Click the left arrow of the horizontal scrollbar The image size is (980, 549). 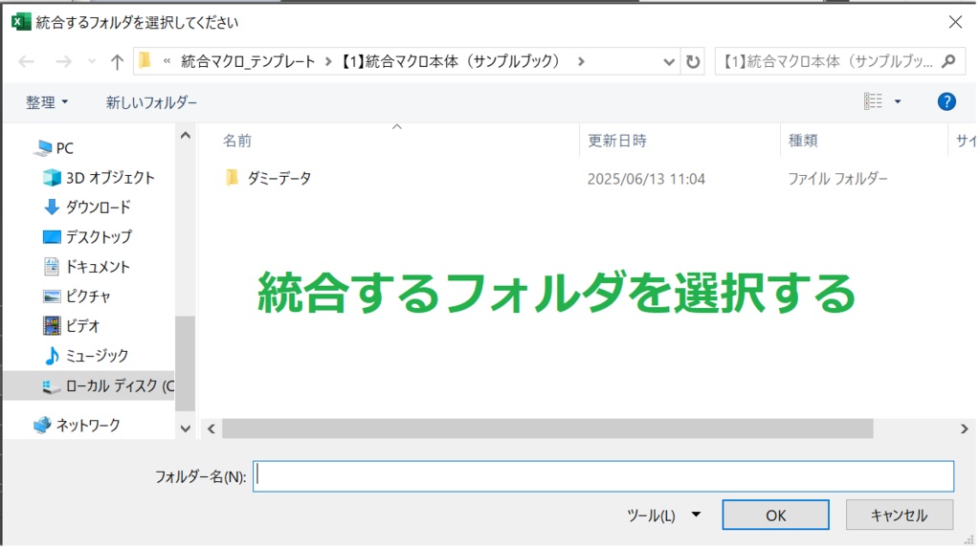click(212, 429)
